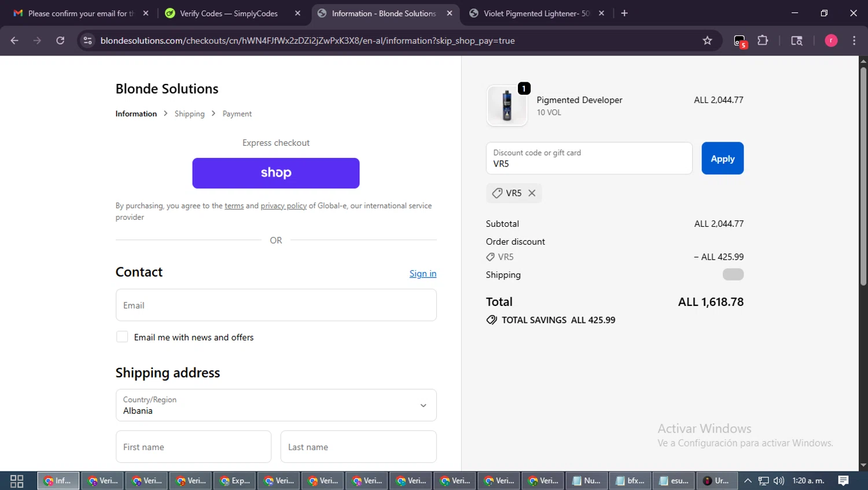Open the volume control in system tray
Screen dimensions: 868x490
pyautogui.click(x=779, y=481)
